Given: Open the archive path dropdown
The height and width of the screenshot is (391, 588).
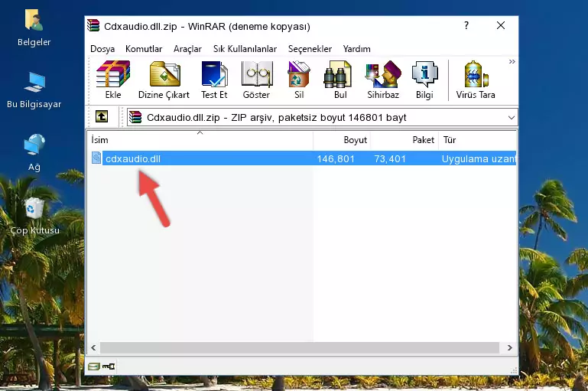Looking at the screenshot, I should point(511,117).
